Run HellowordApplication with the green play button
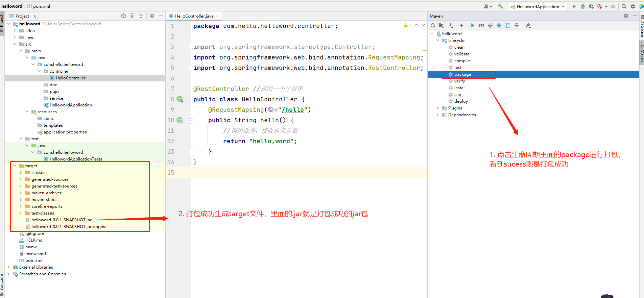This screenshot has width=644, height=298. 574,6
